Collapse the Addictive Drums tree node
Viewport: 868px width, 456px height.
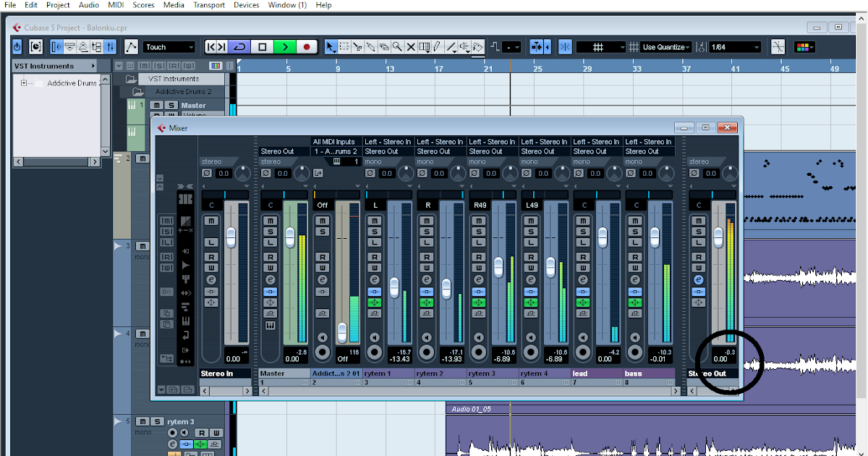(23, 83)
